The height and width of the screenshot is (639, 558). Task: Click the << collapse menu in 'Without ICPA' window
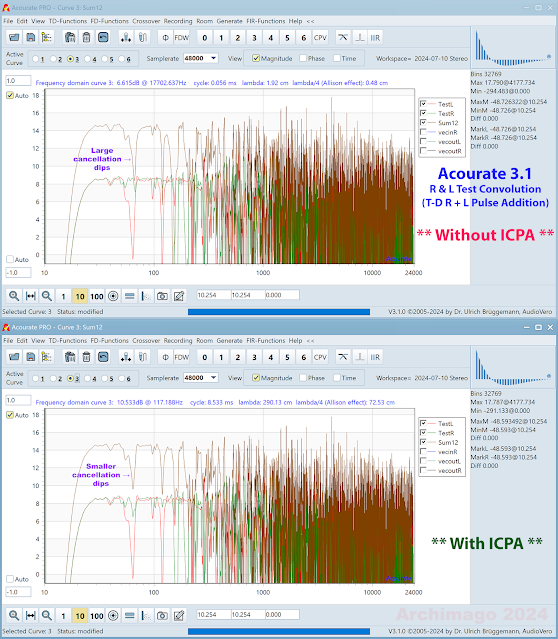point(311,21)
